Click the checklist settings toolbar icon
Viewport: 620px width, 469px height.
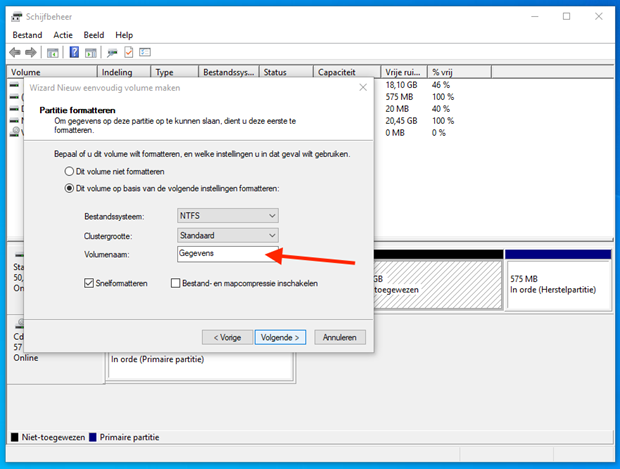(x=145, y=52)
